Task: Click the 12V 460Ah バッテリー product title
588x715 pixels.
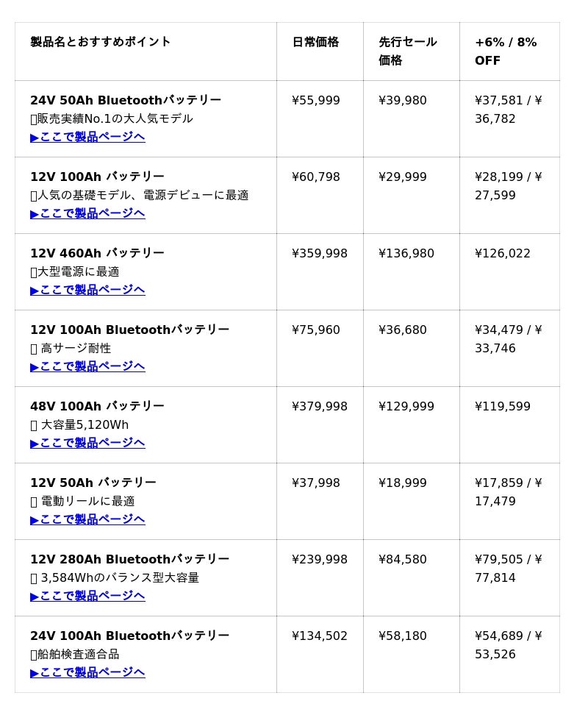Action: pyautogui.click(x=97, y=253)
